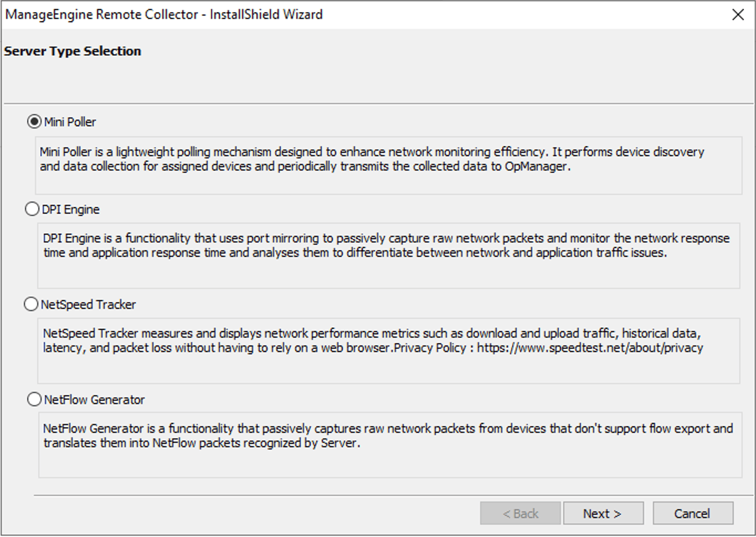Click the DPI Engine option label text

[x=71, y=210]
